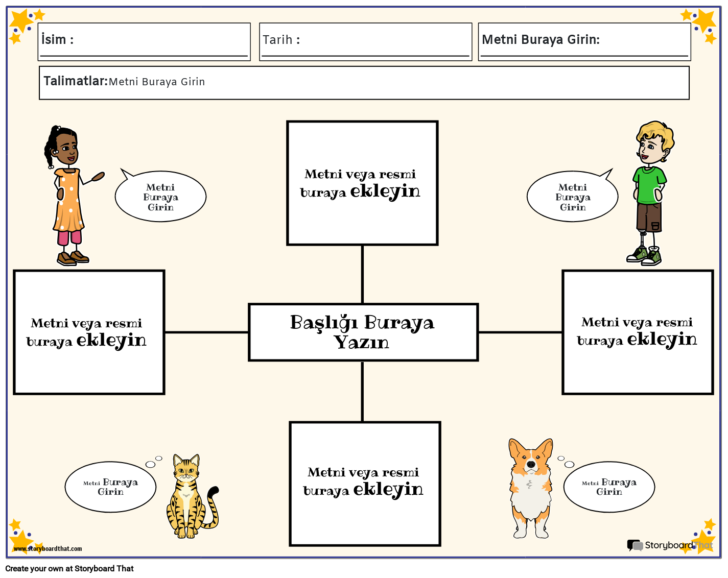Click the StoryboardThat logo

pyautogui.click(x=669, y=545)
